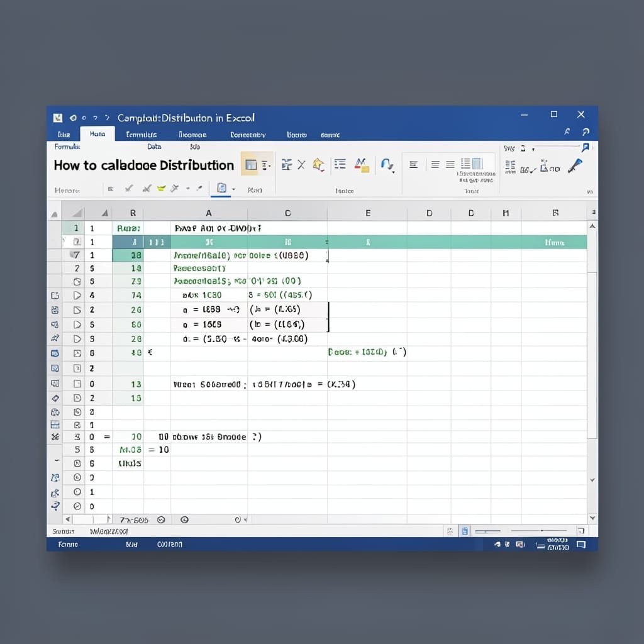644x644 pixels.
Task: Open the third ribbon tab after "Hata"
Action: [248, 135]
